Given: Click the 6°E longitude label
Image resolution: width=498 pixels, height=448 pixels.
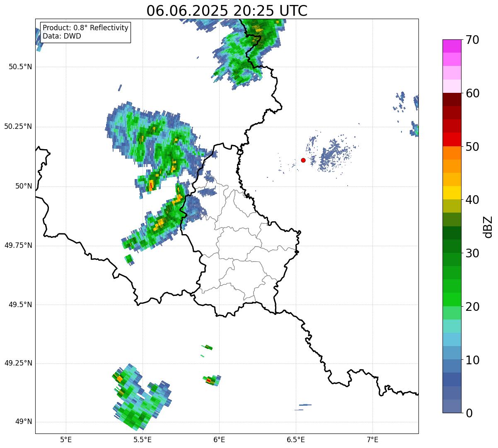Looking at the screenshot, I should (x=219, y=439).
